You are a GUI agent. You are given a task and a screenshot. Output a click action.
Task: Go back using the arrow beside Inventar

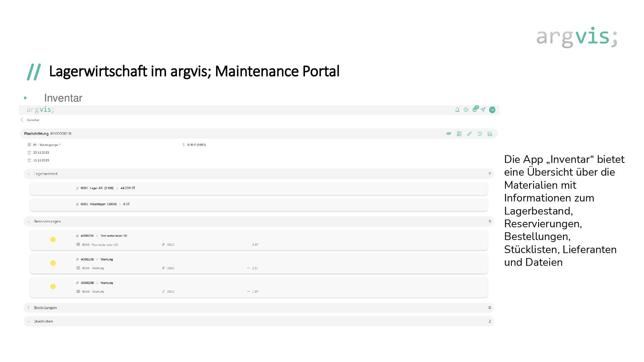[x=22, y=120]
